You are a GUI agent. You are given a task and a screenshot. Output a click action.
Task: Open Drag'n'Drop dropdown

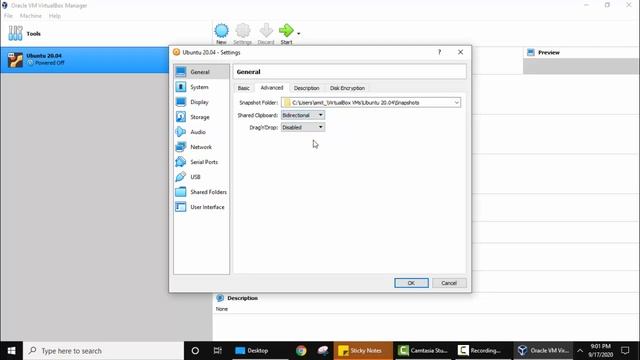pyautogui.click(x=303, y=127)
